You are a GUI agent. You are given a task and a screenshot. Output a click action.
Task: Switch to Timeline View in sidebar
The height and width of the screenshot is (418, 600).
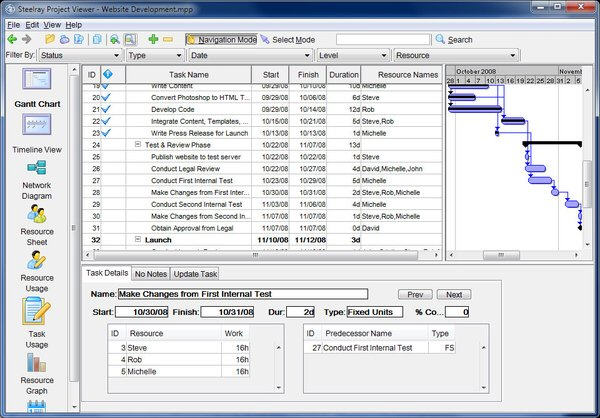(37, 126)
